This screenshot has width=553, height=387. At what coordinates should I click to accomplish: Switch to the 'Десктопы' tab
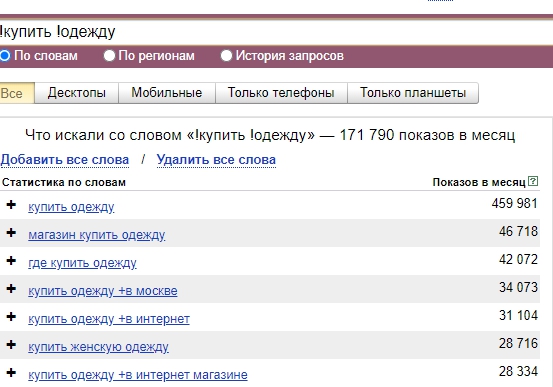coord(77,93)
